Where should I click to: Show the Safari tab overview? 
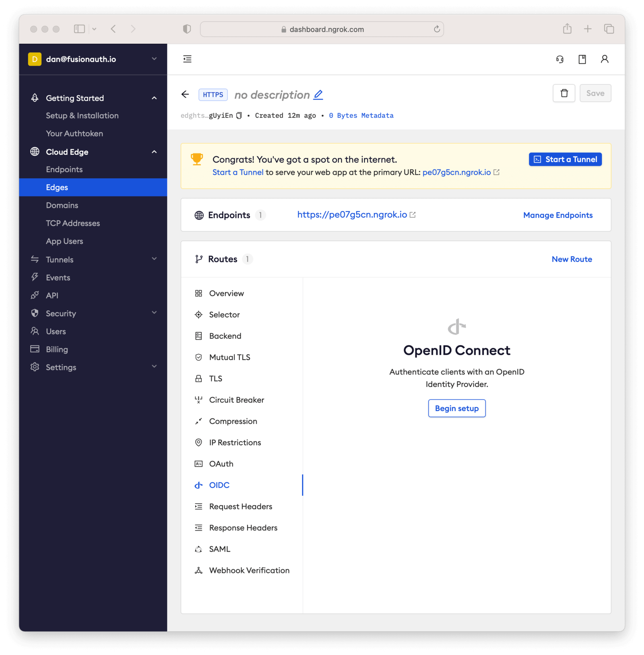tap(609, 29)
